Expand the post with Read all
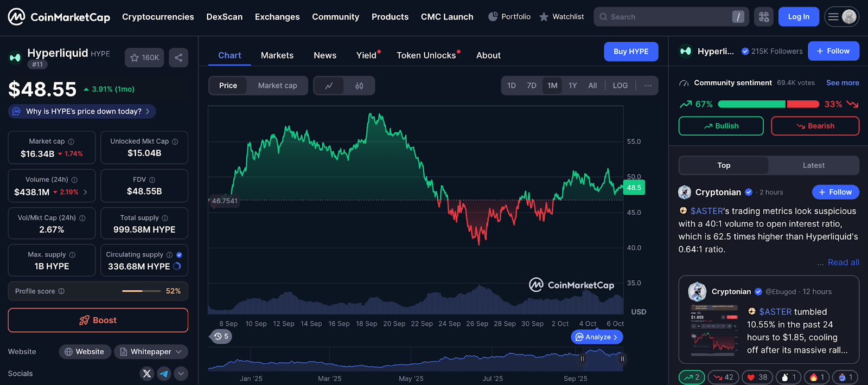This screenshot has height=385, width=868. point(843,262)
